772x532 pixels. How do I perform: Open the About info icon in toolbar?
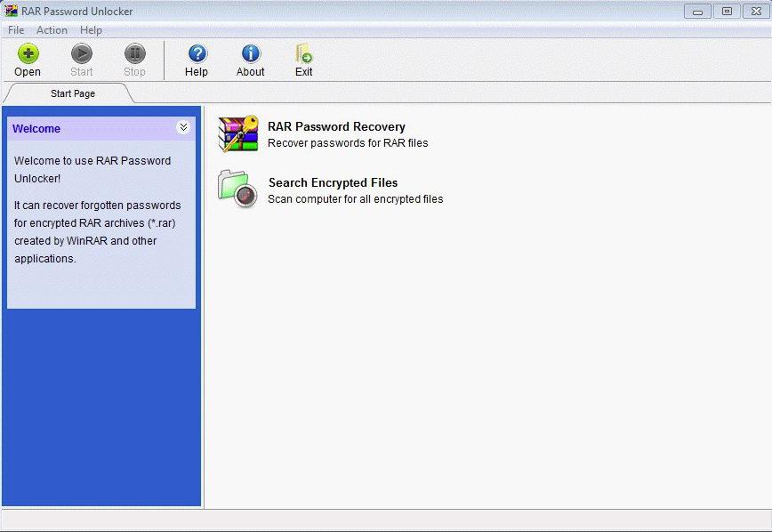[251, 53]
